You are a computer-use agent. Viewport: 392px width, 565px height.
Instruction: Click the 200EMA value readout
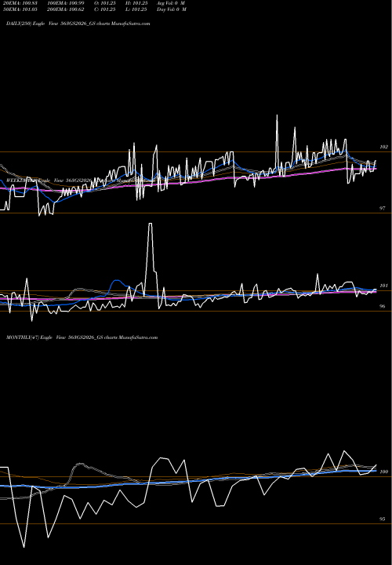click(66, 9)
